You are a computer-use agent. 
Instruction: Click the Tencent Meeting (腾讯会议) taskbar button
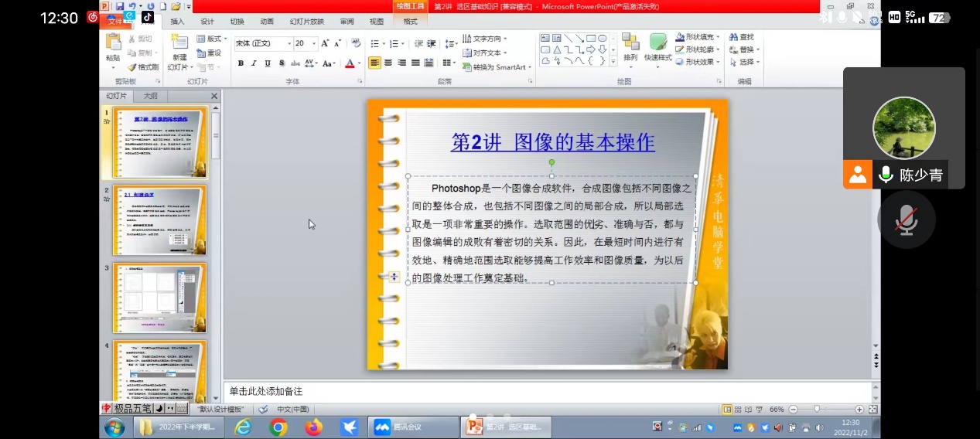413,427
